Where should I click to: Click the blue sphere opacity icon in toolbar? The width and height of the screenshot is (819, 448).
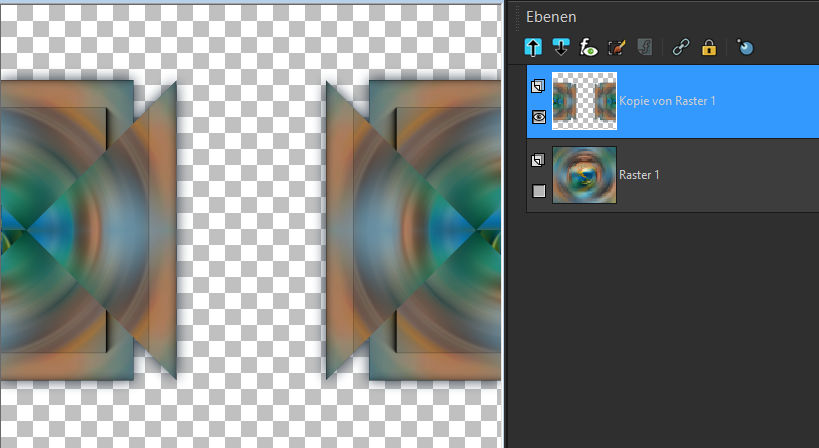(745, 48)
